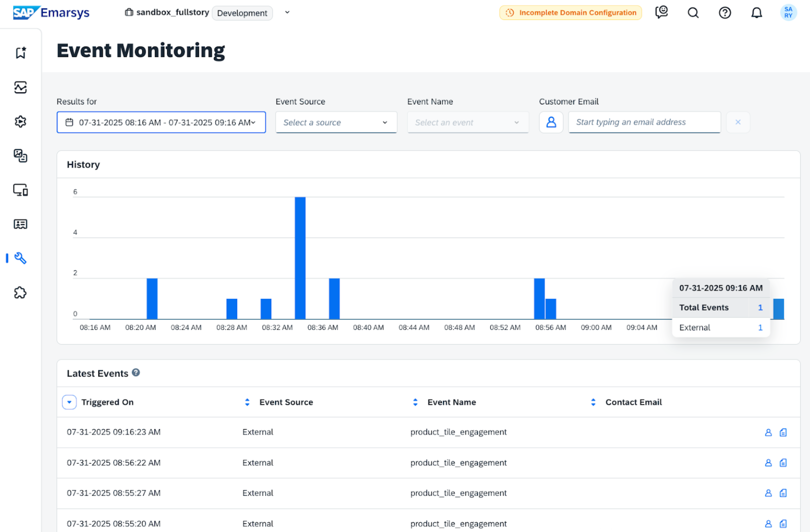The image size is (810, 532).
Task: Click the Incomplete Domain Configuration warning button
Action: pos(571,13)
